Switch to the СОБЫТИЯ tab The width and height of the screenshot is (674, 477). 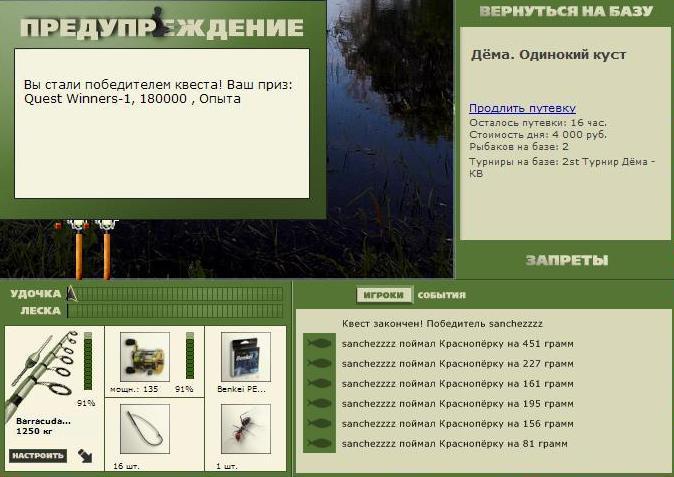(441, 295)
